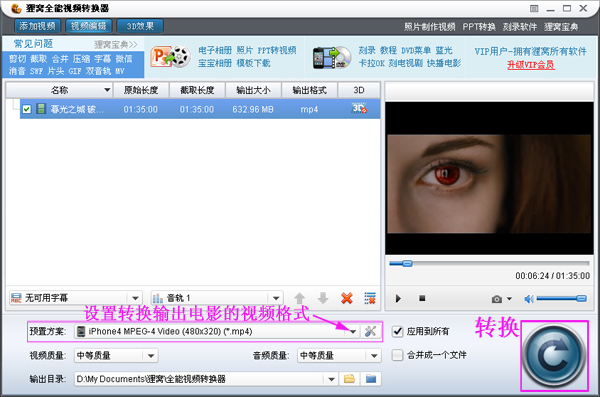Open the 电子相册 link
The height and width of the screenshot is (397, 600).
click(x=215, y=50)
